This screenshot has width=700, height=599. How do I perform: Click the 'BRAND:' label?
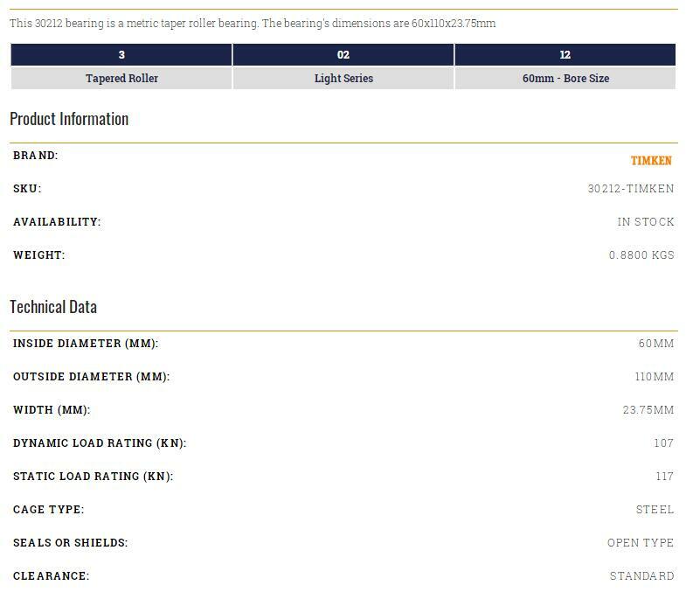pos(36,156)
